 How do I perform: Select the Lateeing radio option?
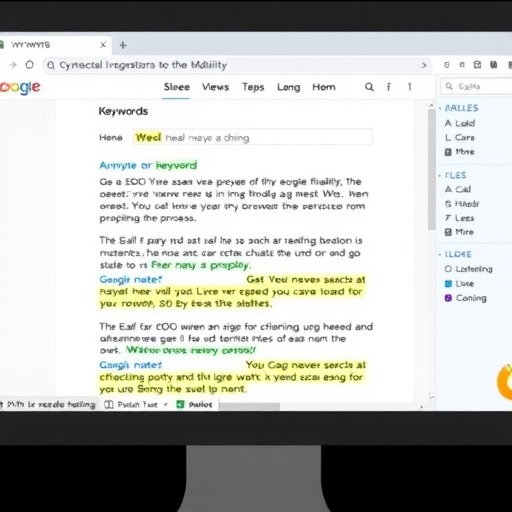448,269
